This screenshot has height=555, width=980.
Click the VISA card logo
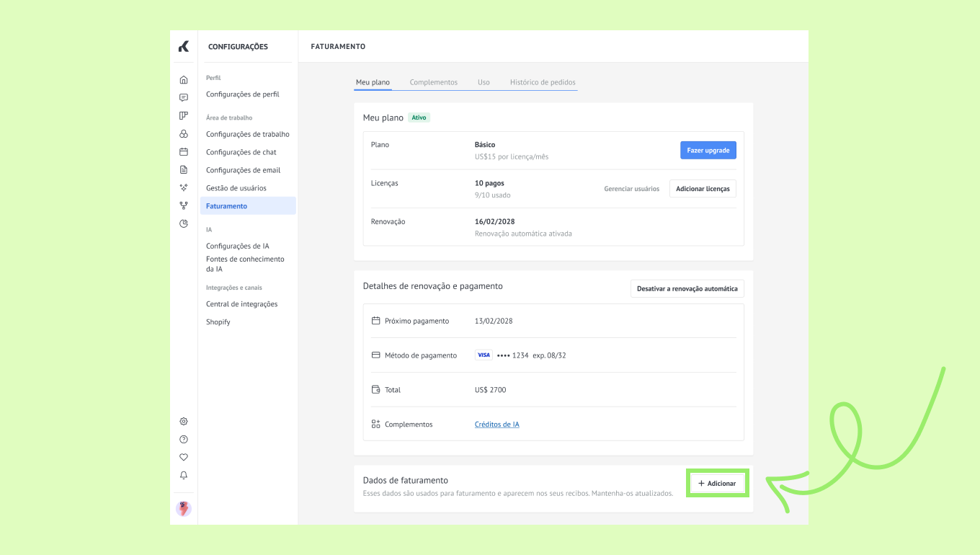point(484,355)
